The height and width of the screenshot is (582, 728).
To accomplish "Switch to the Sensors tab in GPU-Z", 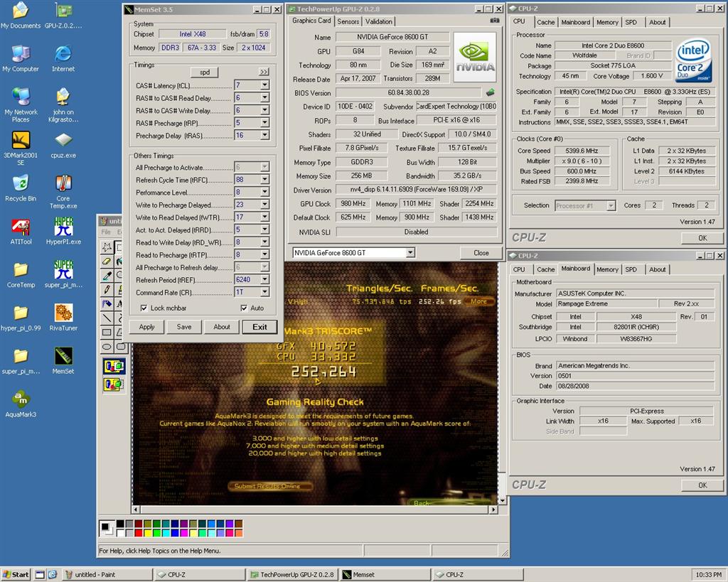I will [348, 21].
